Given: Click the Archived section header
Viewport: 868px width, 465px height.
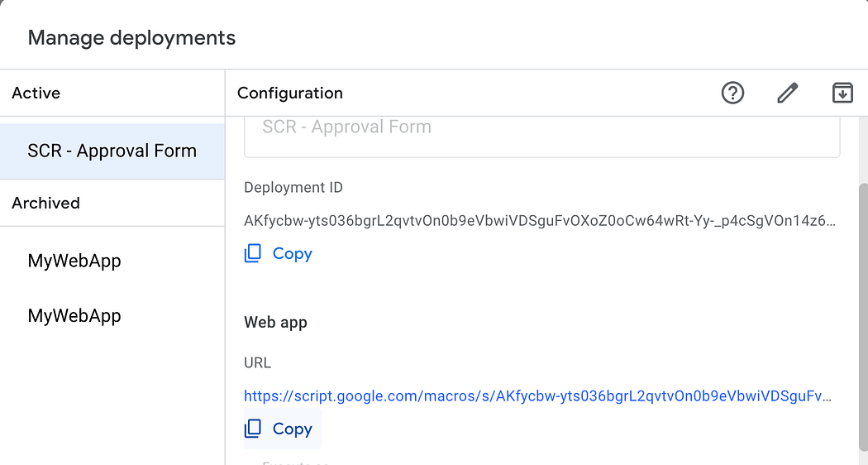Looking at the screenshot, I should click(46, 203).
